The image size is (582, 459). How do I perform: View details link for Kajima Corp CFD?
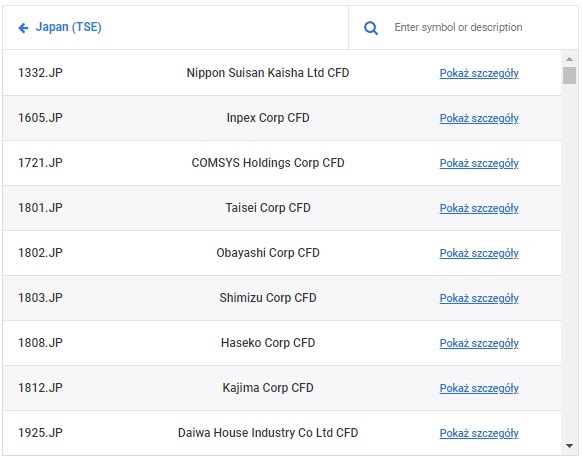coord(479,388)
